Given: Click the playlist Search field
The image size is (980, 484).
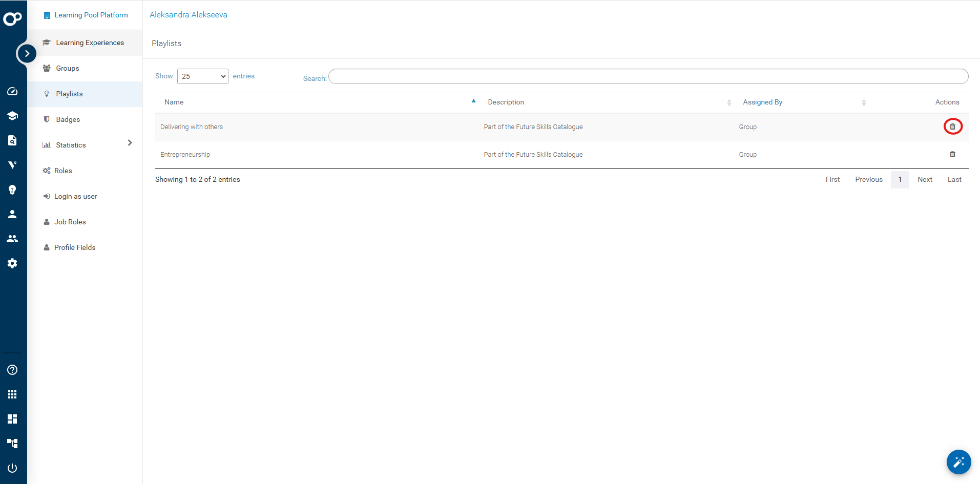Looking at the screenshot, I should point(648,77).
